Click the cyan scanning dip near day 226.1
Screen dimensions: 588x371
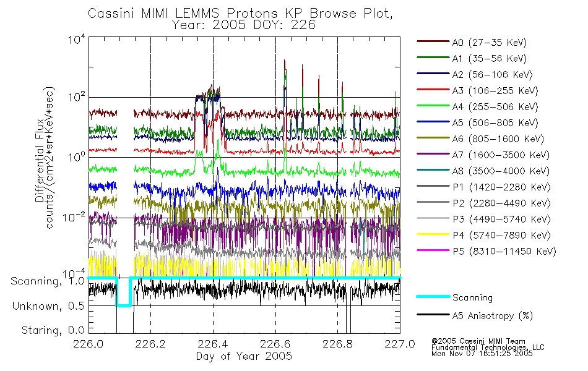[x=123, y=292]
